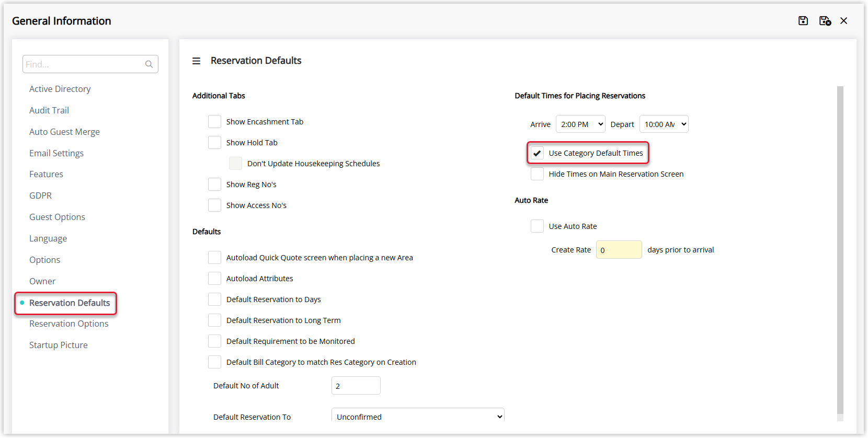Open Startup Picture settings

point(59,345)
